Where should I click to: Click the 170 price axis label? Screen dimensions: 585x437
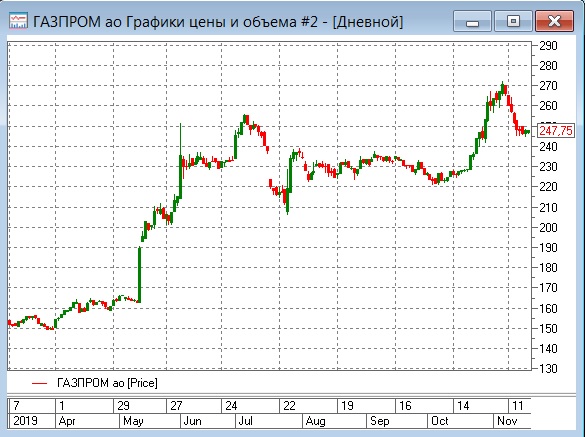click(x=548, y=288)
